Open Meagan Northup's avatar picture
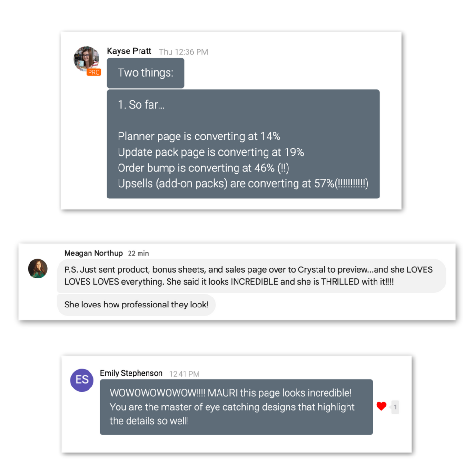This screenshot has width=476, height=476. point(38,269)
